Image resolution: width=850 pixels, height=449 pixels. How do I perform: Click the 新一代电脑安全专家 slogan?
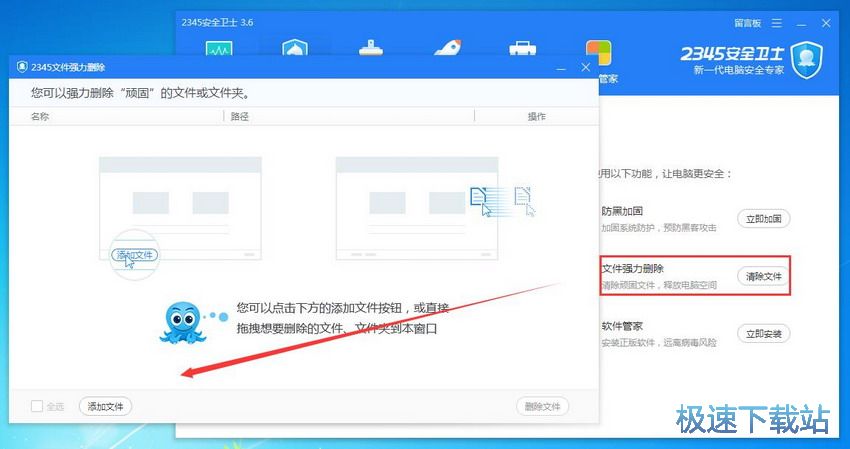(738, 70)
